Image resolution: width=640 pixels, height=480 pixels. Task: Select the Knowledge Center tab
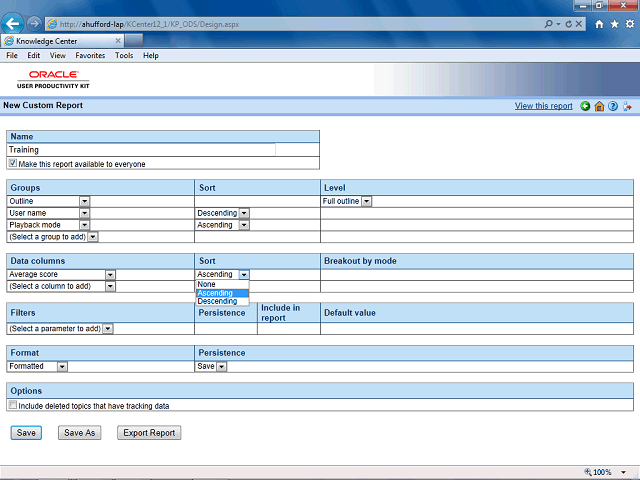coord(62,41)
